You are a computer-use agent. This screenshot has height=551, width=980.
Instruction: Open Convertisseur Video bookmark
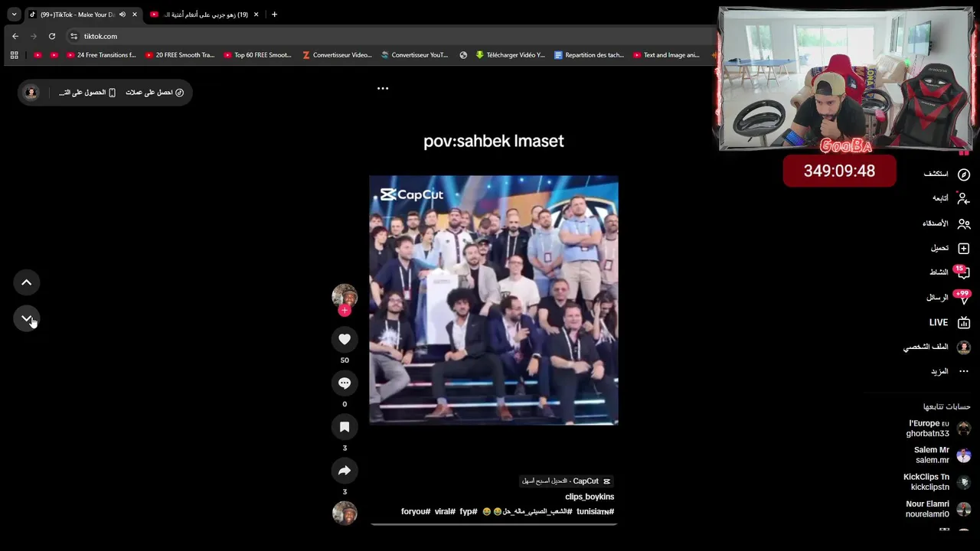[x=337, y=55]
